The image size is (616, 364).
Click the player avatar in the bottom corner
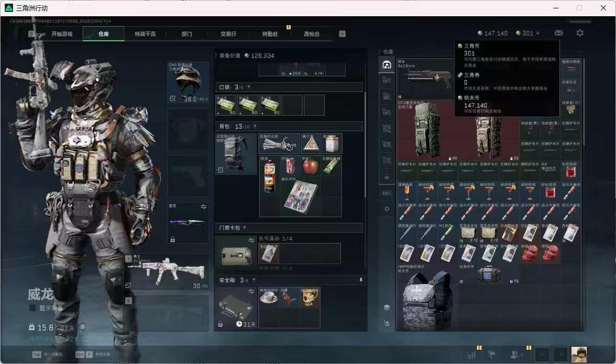(579, 355)
